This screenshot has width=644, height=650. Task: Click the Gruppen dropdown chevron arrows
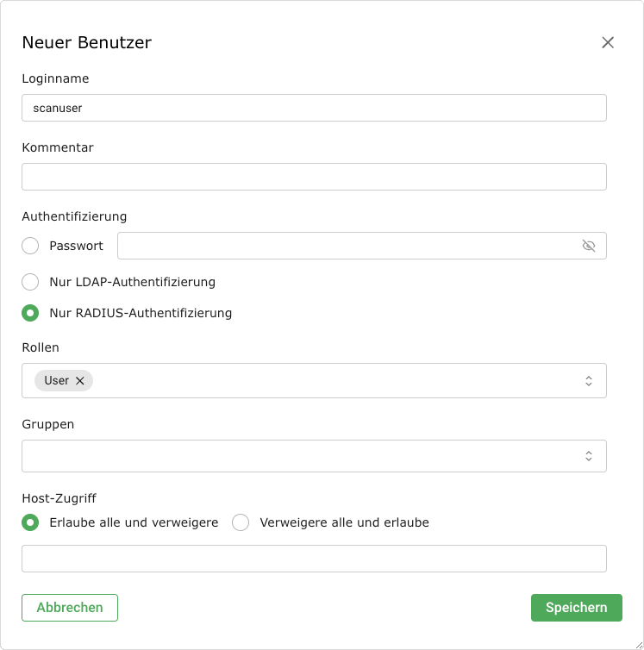coord(589,456)
